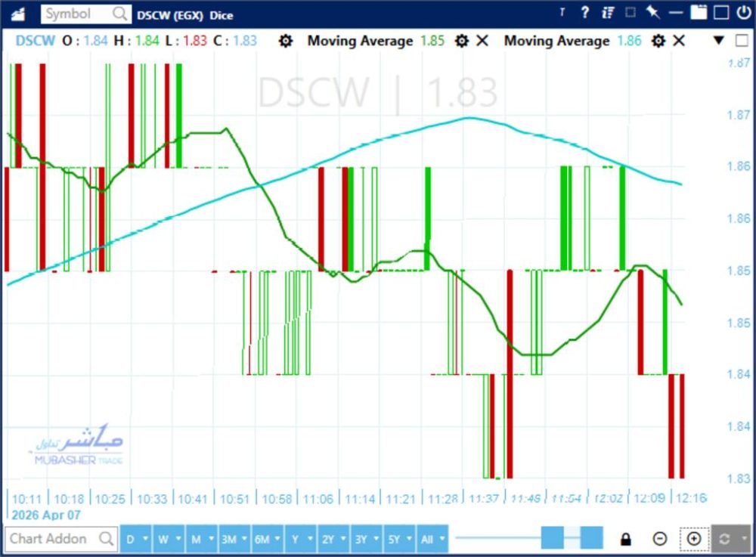The height and width of the screenshot is (557, 756).
Task: Click the help question mark icon
Action: (x=584, y=13)
